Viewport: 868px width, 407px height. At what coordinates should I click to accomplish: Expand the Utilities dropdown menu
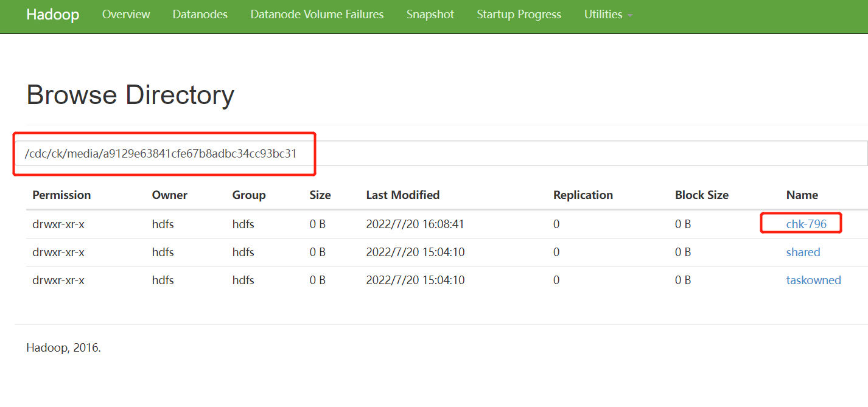608,15
